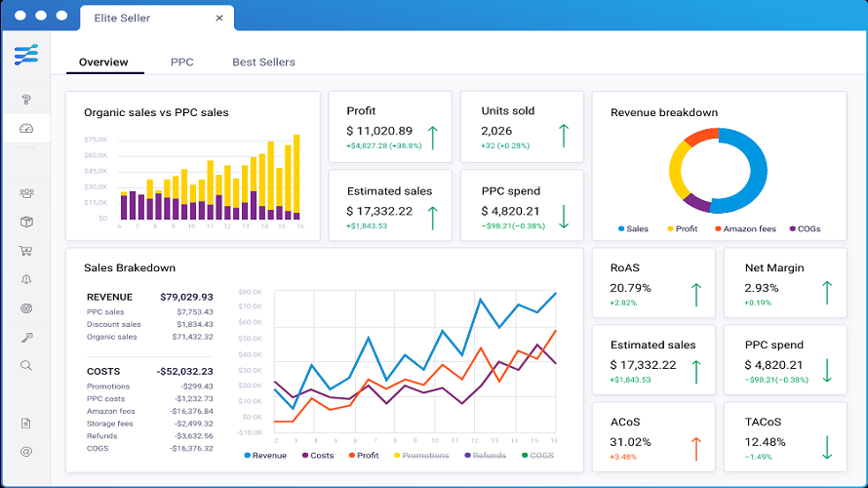868x488 pixels.
Task: Open the shopping cart sidebar icon
Action: pyautogui.click(x=26, y=251)
